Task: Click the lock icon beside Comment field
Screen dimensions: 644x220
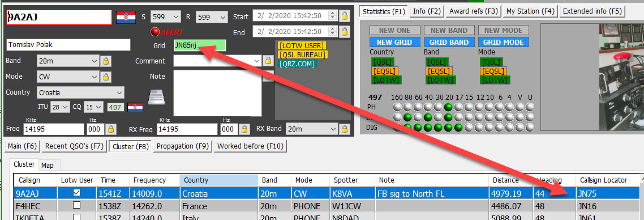Action: coord(268,61)
